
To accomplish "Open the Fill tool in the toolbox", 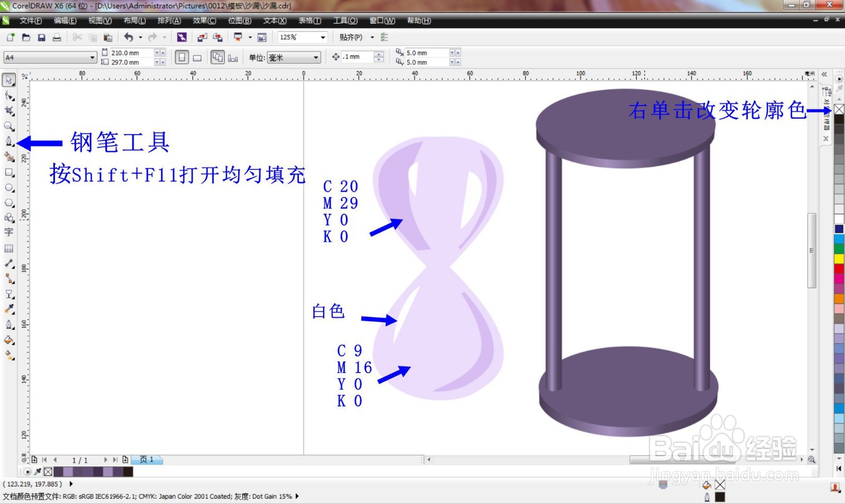I will (x=8, y=340).
